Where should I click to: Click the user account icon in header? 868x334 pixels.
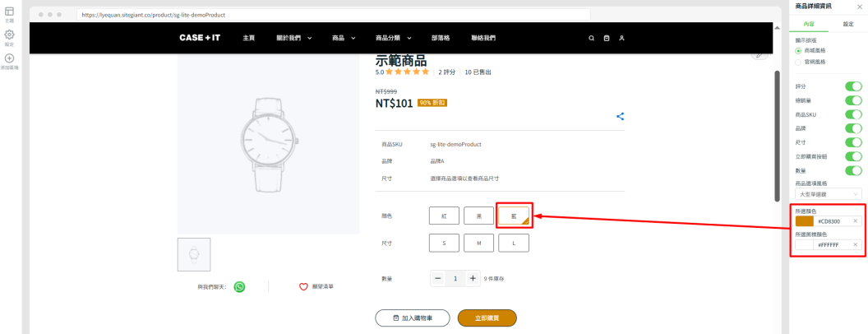click(622, 38)
